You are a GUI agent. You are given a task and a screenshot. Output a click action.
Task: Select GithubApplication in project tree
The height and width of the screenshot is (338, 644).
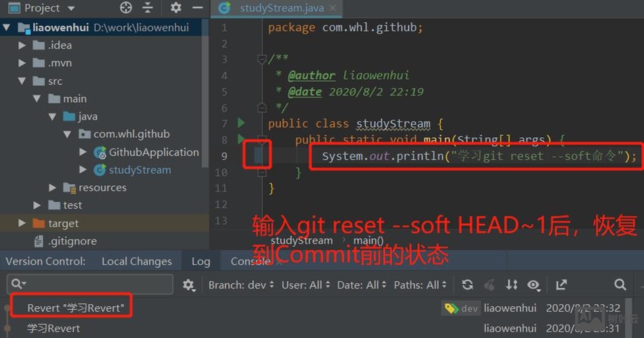(154, 152)
